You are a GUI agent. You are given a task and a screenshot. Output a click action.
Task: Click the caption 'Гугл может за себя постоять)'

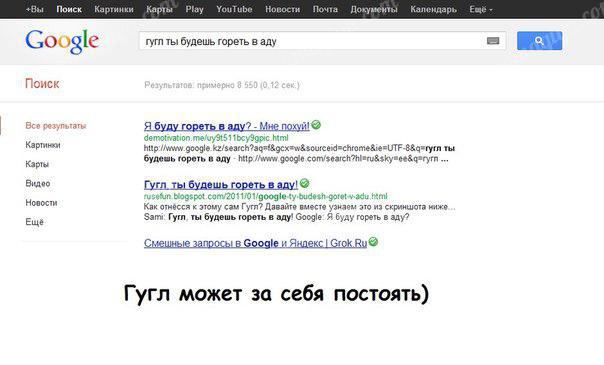(276, 294)
